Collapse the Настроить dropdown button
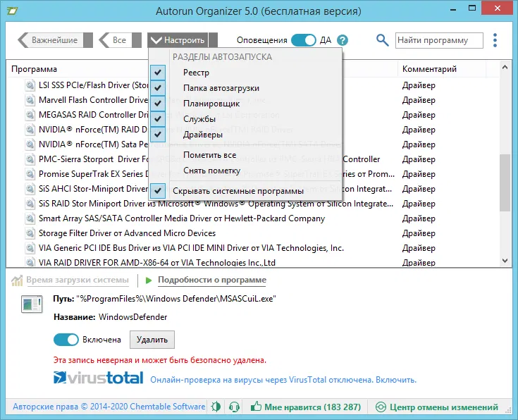This screenshot has width=518, height=420. pos(178,40)
